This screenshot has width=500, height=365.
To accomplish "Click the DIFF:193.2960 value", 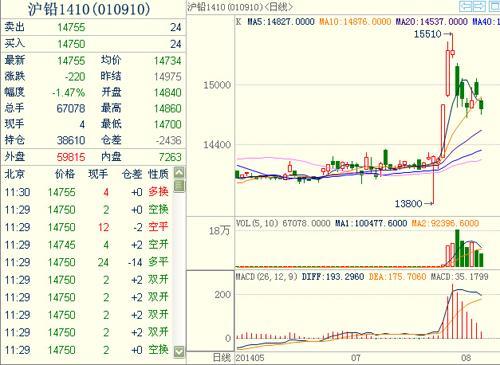I will click(x=333, y=277).
